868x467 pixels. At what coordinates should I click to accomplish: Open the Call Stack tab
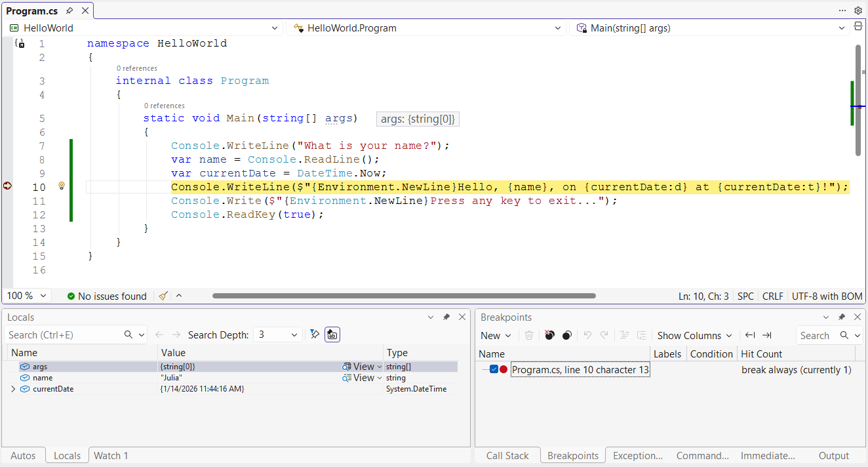point(507,455)
